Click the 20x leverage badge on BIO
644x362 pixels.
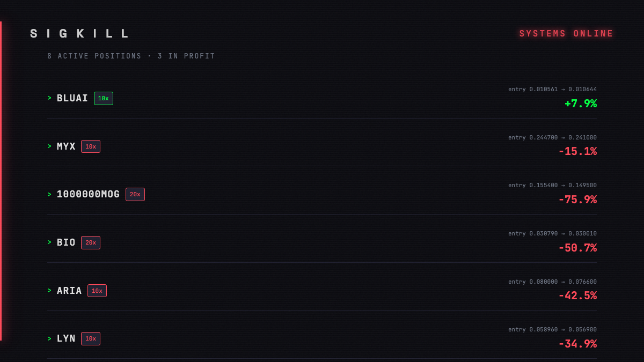tap(91, 243)
